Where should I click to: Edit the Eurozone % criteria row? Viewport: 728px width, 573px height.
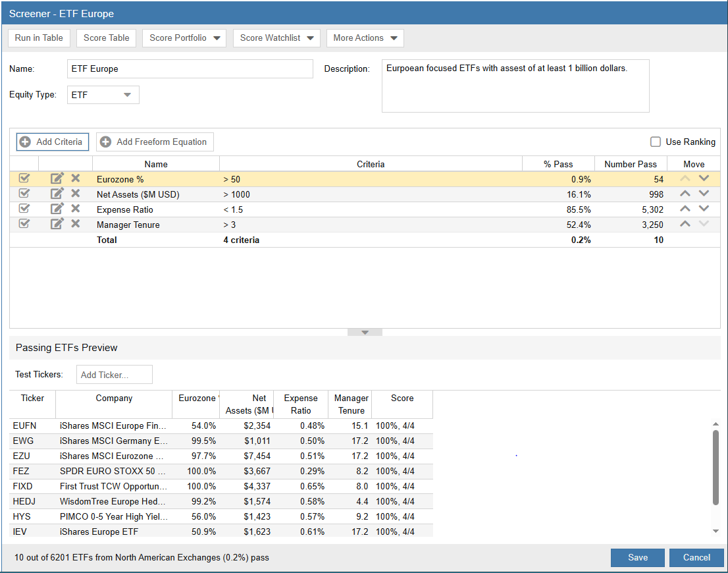point(57,178)
